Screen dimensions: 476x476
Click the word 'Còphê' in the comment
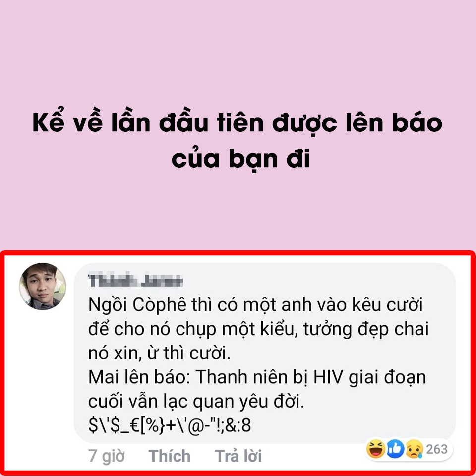click(x=159, y=304)
